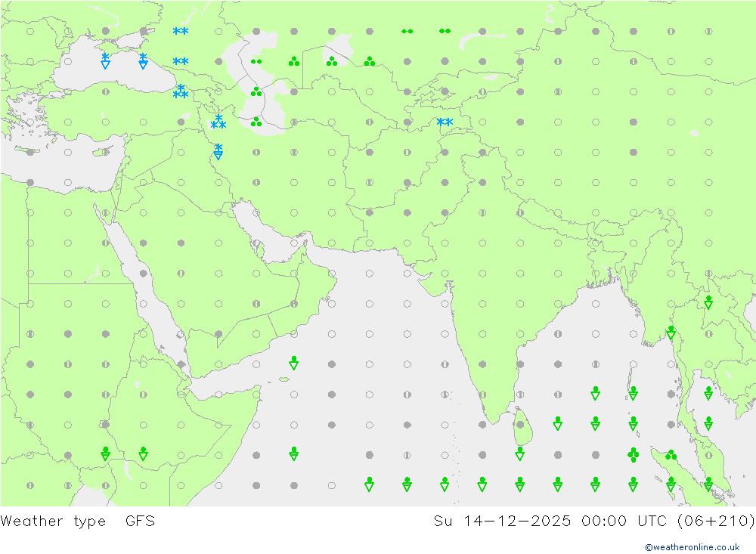Click the rain shower symbol near Socotra island
This screenshot has height=554, width=756.
293,364
